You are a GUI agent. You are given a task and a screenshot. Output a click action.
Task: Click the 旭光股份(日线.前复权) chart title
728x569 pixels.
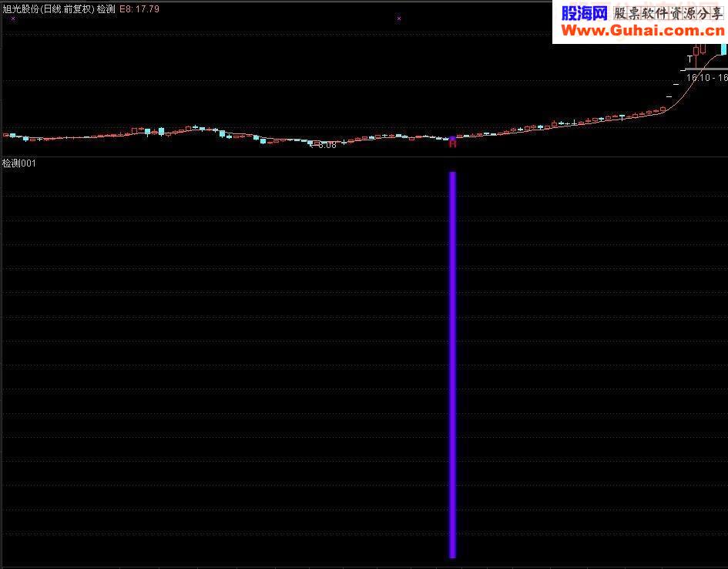pyautogui.click(x=49, y=8)
